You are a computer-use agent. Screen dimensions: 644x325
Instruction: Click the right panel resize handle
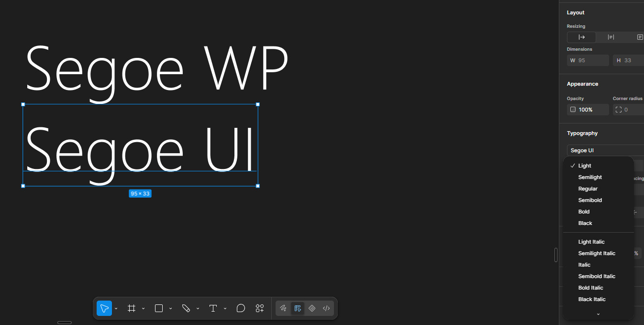point(555,255)
